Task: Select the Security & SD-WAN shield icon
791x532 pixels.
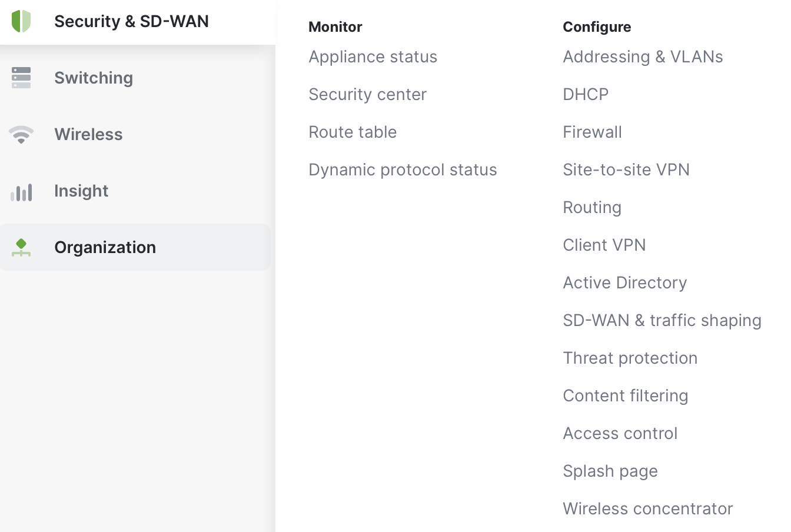Action: pos(21,21)
